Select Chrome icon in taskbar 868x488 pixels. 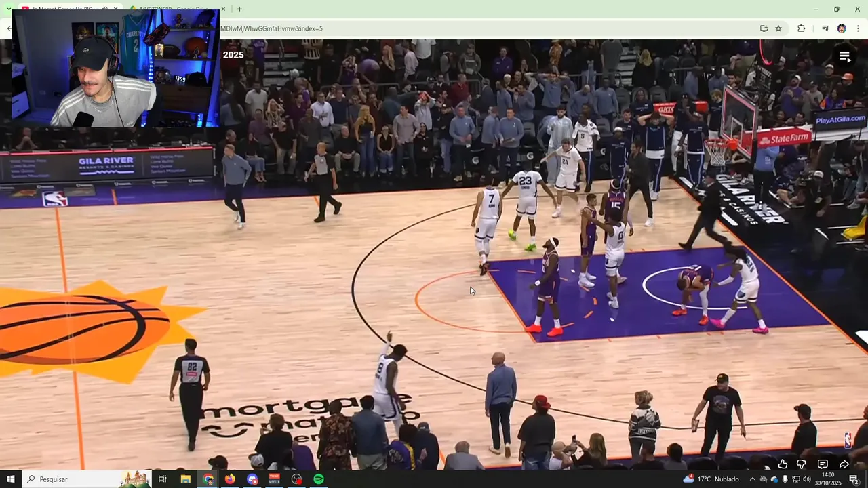click(x=208, y=479)
